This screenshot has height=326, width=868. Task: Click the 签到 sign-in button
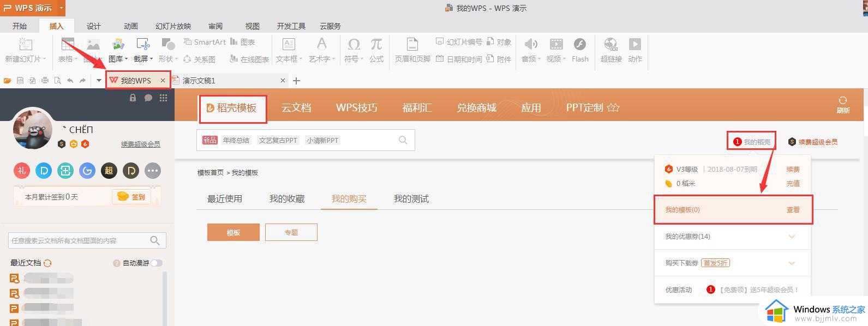coord(131,197)
